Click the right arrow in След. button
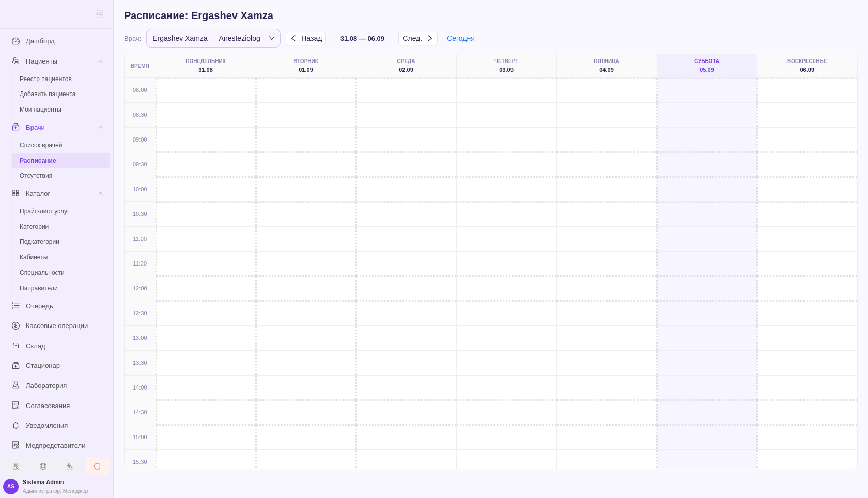 pos(430,38)
